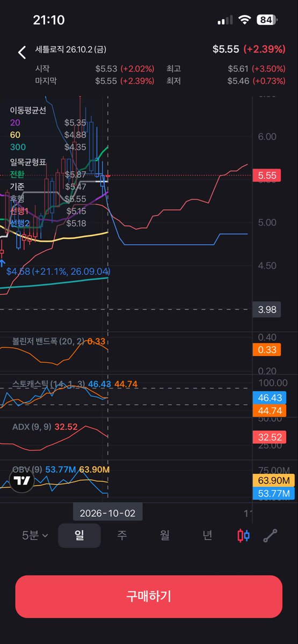Tap the 5.55 current price tag
The width and height of the screenshot is (298, 644).
(x=267, y=175)
